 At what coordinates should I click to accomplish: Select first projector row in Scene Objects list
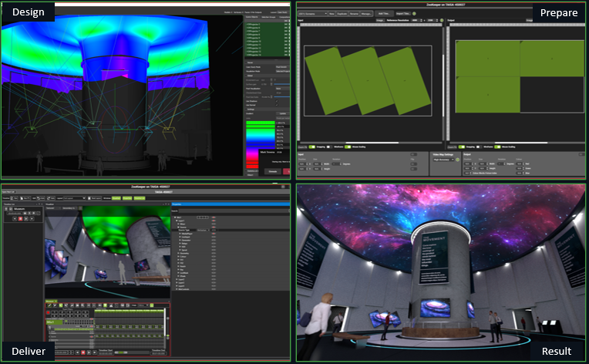tap(268, 25)
